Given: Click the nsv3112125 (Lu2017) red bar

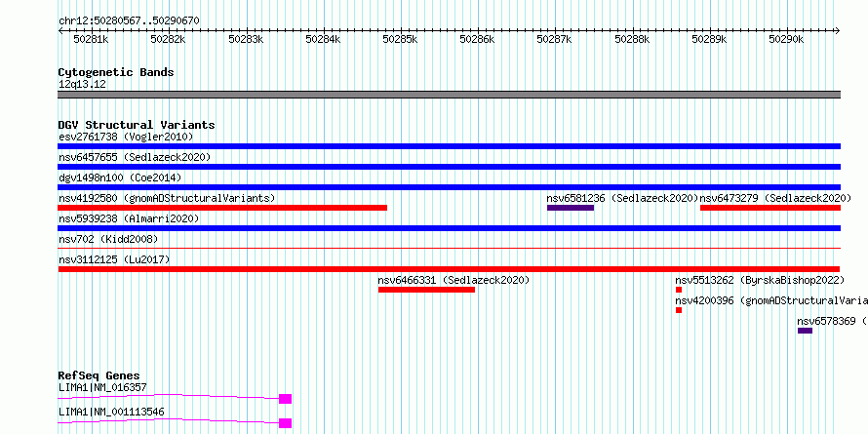Looking at the screenshot, I should (449, 269).
